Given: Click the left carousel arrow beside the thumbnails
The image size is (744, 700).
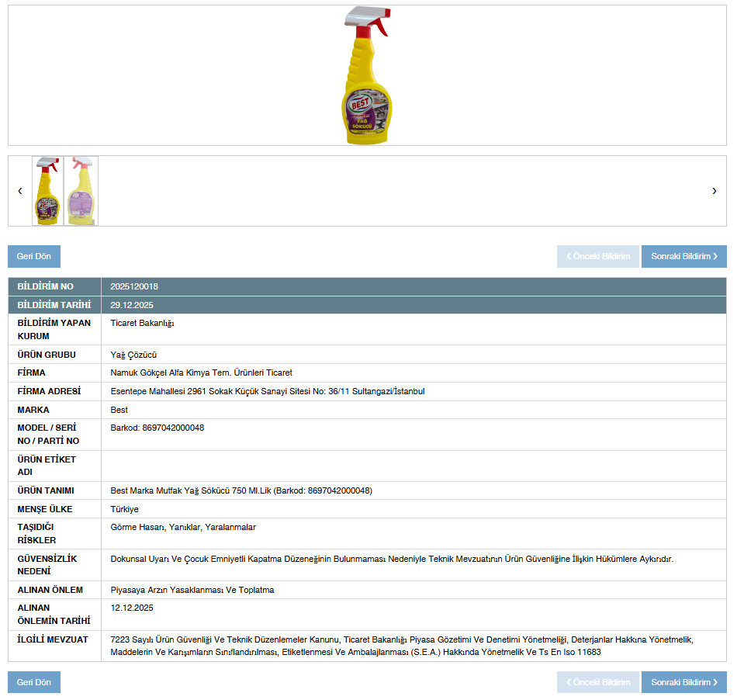Looking at the screenshot, I should [19, 191].
